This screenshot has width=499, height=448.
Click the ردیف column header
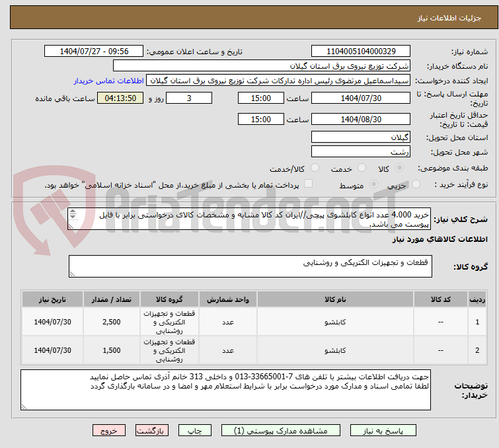coord(477,299)
